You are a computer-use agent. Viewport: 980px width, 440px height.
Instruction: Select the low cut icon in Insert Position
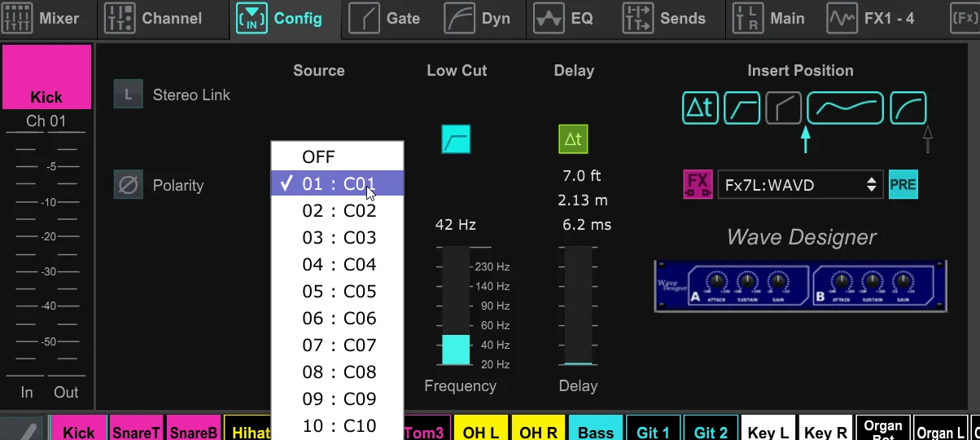tap(742, 108)
